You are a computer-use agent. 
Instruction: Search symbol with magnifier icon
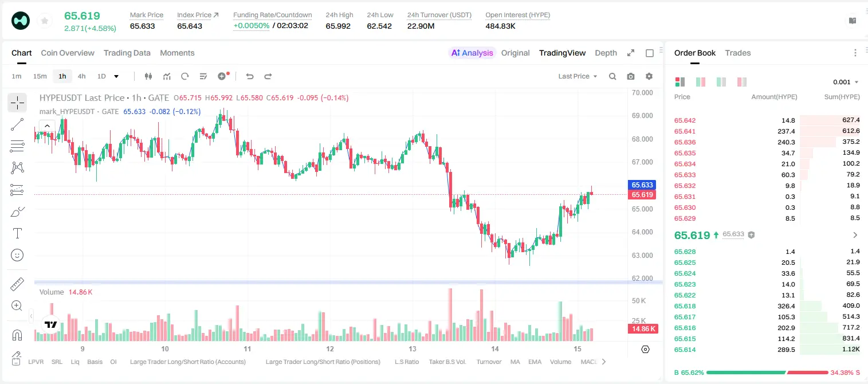click(612, 76)
